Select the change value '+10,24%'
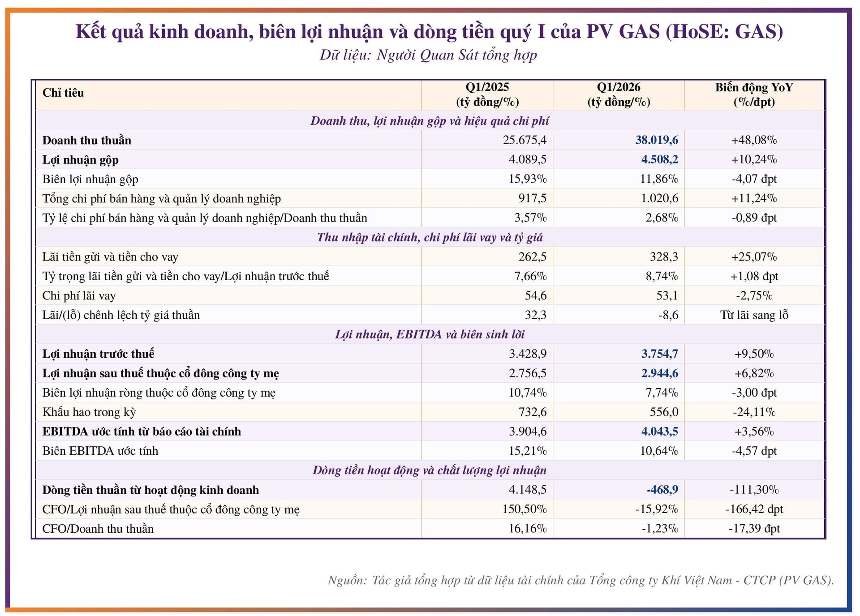 point(754,159)
